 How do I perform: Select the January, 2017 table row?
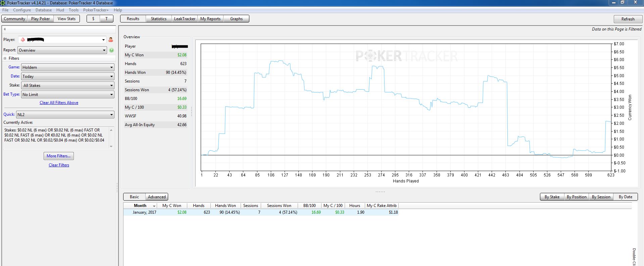click(261, 212)
